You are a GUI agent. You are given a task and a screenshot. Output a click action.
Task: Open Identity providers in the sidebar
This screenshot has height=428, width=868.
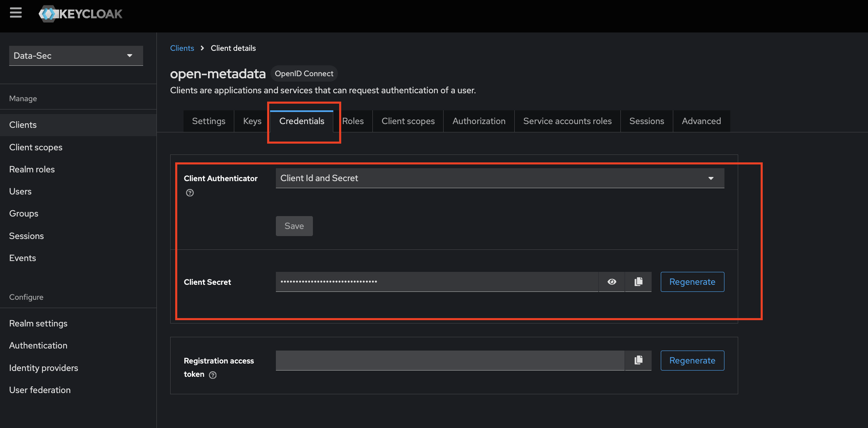pos(44,368)
